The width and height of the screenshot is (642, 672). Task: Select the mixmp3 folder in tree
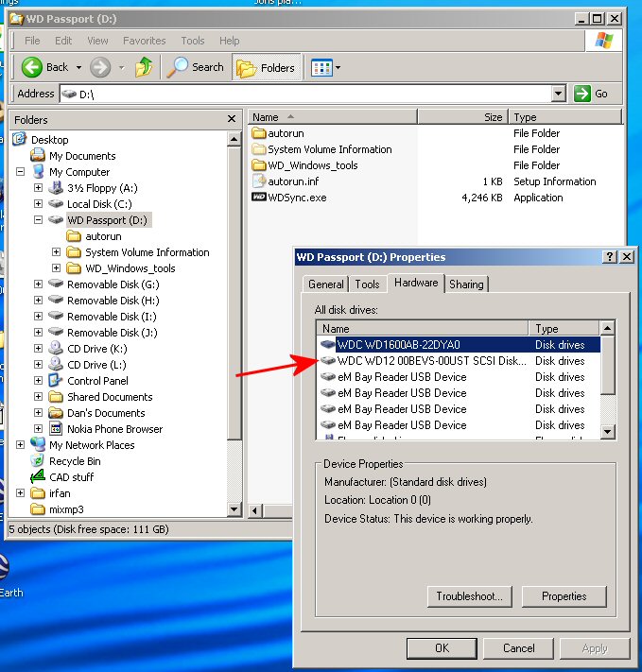click(x=66, y=509)
